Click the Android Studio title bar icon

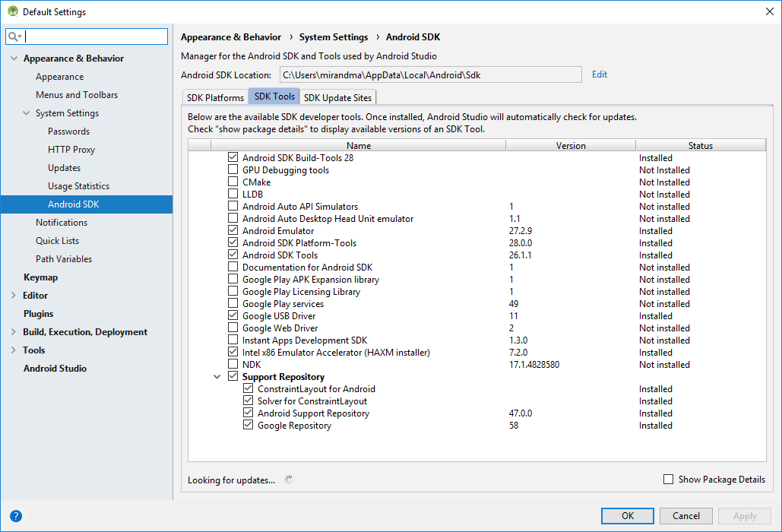[x=12, y=11]
